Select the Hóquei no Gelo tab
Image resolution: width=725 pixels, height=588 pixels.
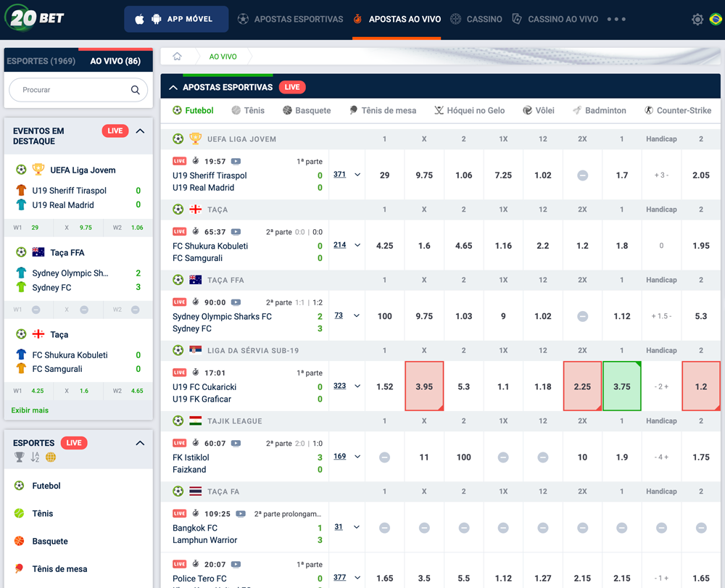pyautogui.click(x=470, y=110)
